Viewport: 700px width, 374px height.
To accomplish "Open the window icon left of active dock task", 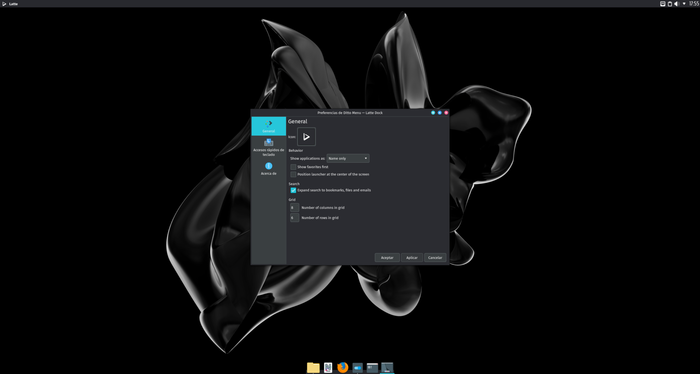I will coord(372,367).
